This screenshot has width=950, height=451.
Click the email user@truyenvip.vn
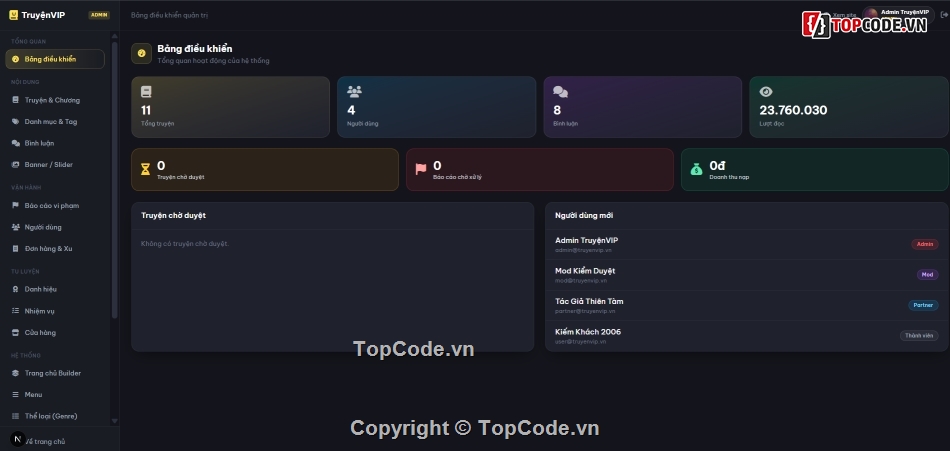[x=580, y=341]
